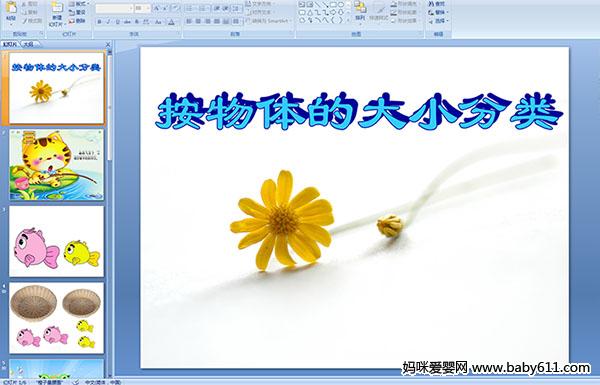Click the Copy (复制) button
The height and width of the screenshot is (385, 600).
(x=30, y=12)
